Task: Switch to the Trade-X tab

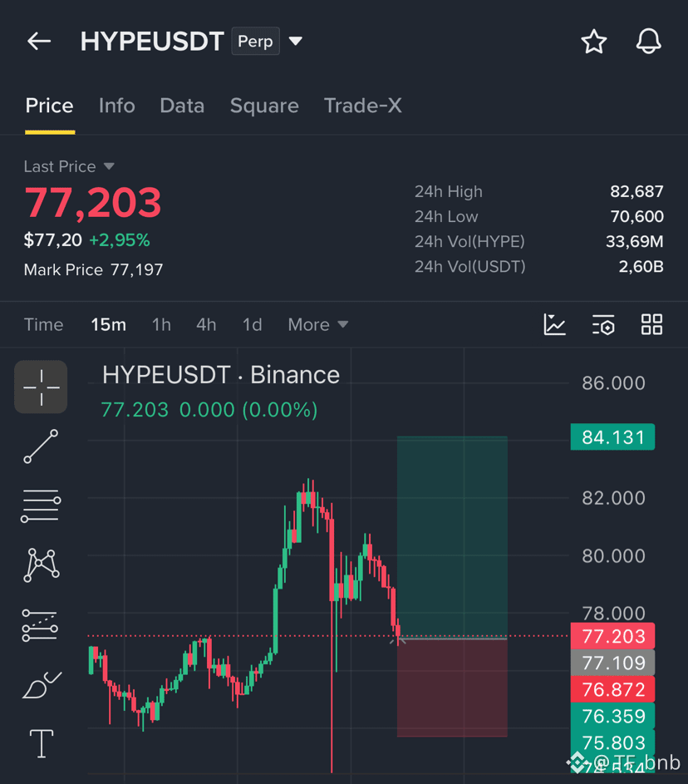Action: 363,106
